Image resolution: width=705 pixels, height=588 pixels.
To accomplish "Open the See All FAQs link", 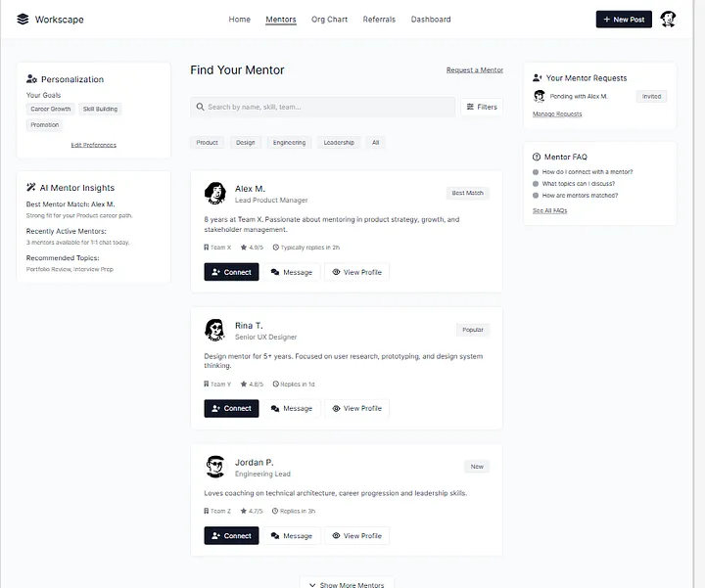I will coord(550,210).
